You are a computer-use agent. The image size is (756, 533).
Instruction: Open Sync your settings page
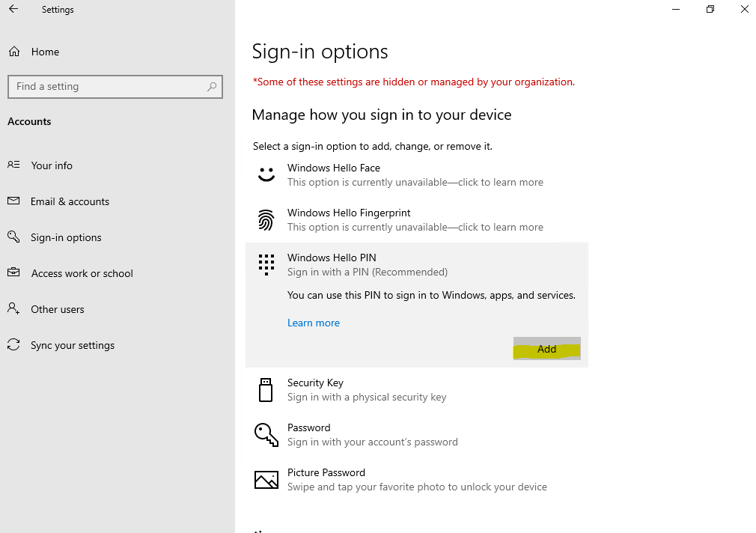click(x=73, y=345)
